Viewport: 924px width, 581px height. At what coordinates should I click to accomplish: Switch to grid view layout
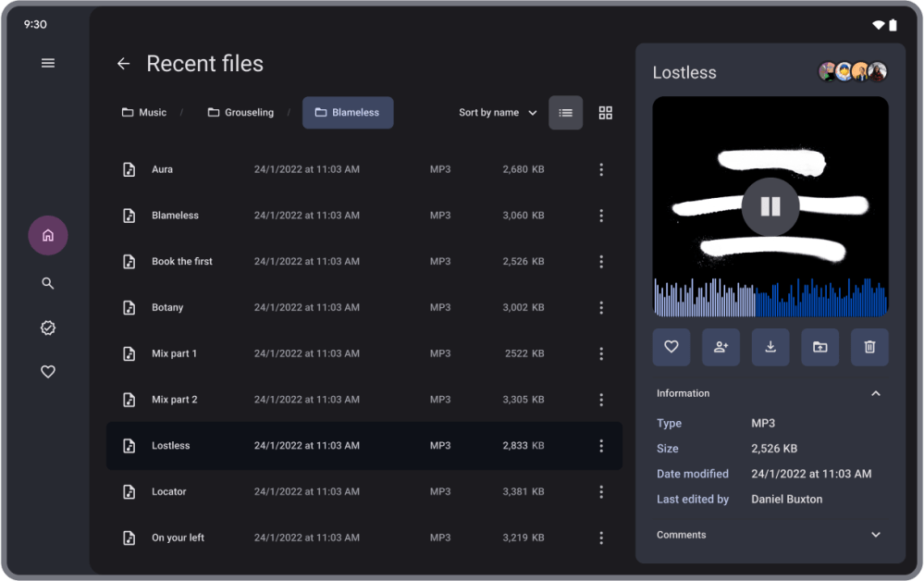(x=606, y=113)
